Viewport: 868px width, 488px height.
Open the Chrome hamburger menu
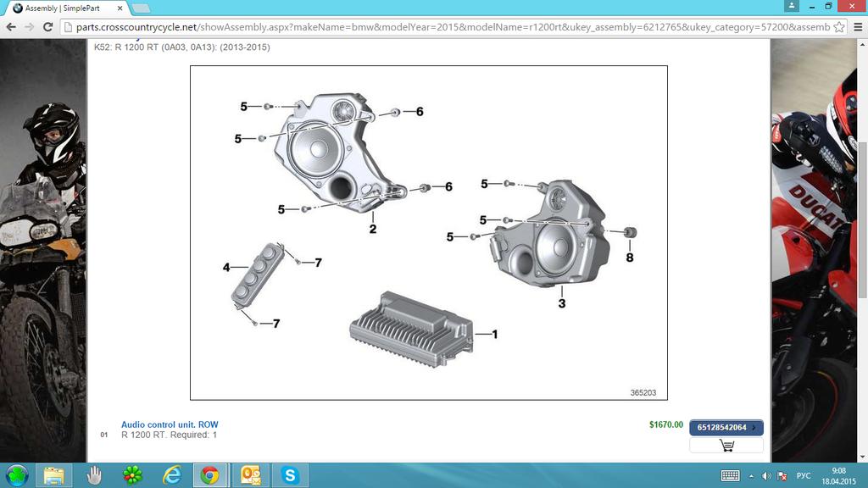(857, 27)
